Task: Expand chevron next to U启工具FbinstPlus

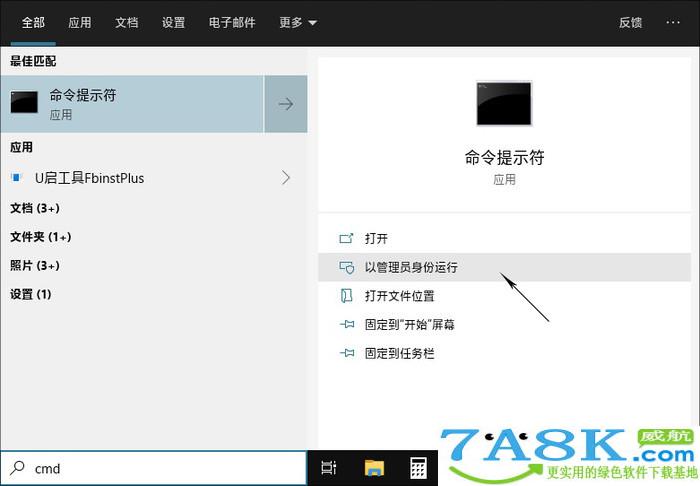Action: click(x=286, y=178)
